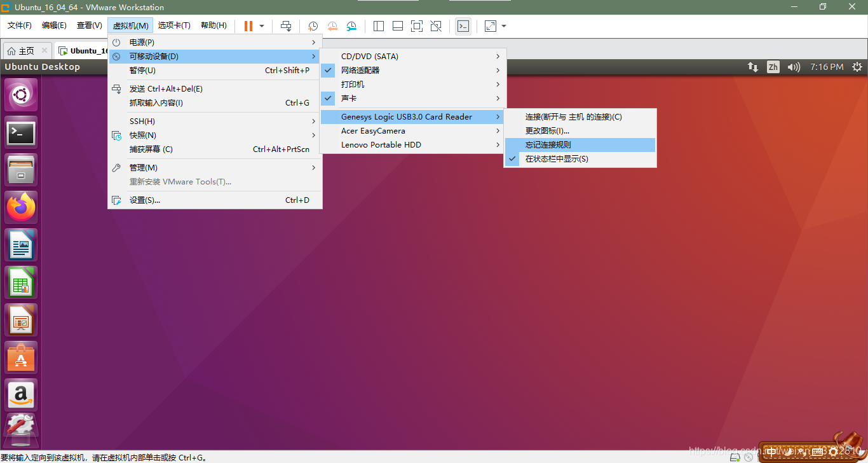Expand the SSH(H) submenu
Viewport: 868px width, 463px height.
click(x=215, y=121)
